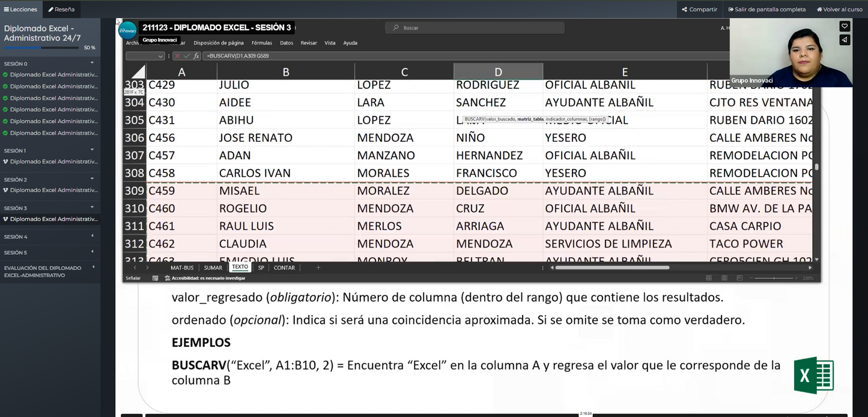Image resolution: width=868 pixels, height=417 pixels.
Task: Click the Excel zoom slider
Action: coord(775,278)
